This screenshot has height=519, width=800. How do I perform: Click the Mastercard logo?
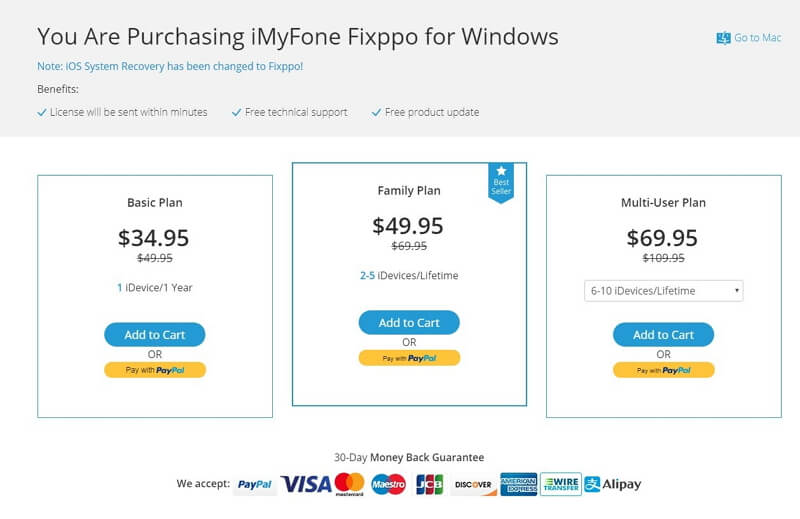[x=349, y=484]
